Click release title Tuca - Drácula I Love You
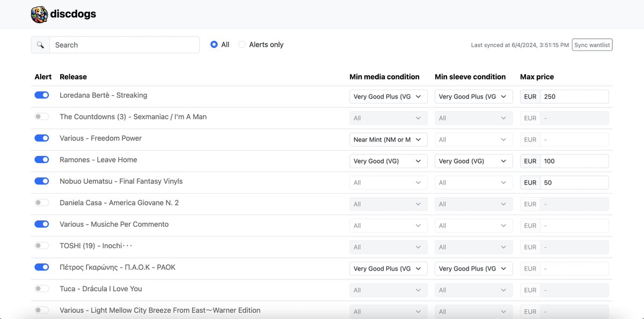Image resolution: width=644 pixels, height=319 pixels. [101, 288]
